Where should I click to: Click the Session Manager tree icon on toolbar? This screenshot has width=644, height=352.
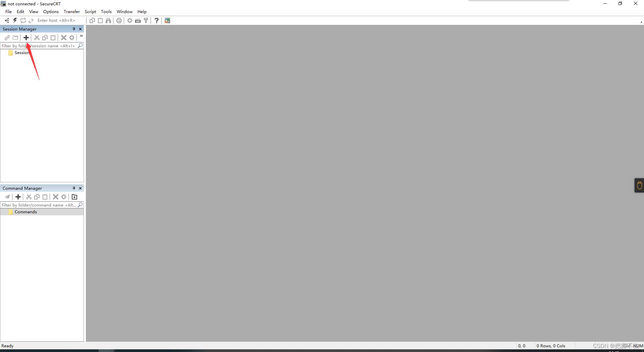(6, 20)
